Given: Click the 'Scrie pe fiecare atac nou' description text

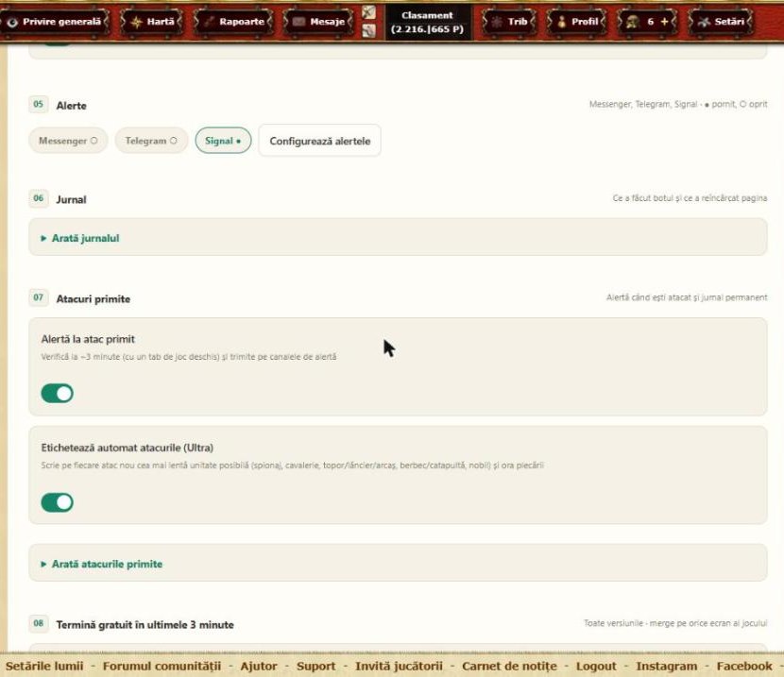Looking at the screenshot, I should [x=292, y=465].
